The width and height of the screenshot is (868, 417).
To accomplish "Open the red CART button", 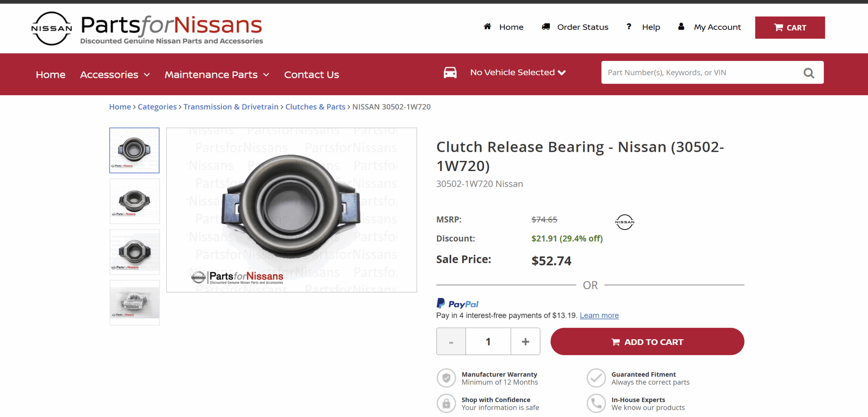I will point(790,27).
